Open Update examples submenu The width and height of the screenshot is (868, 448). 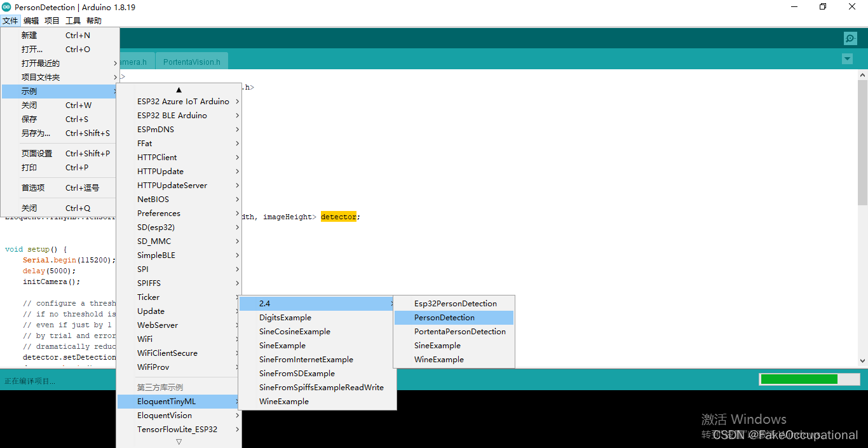pyautogui.click(x=179, y=311)
